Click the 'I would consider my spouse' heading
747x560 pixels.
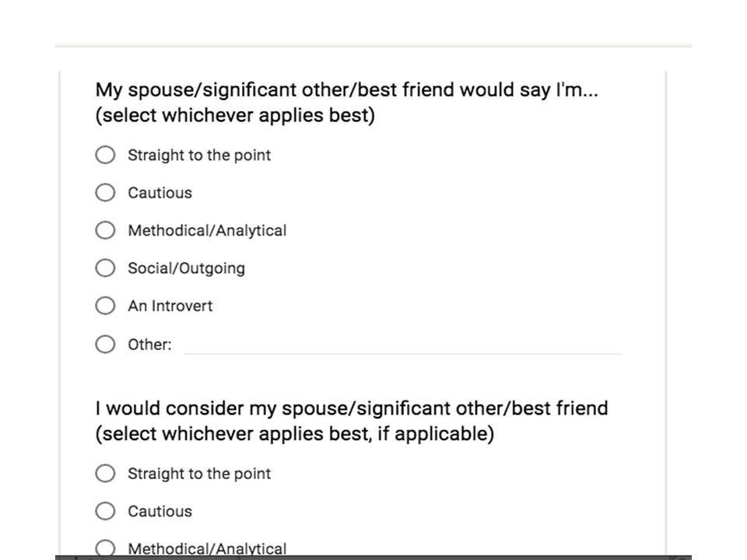(352, 421)
